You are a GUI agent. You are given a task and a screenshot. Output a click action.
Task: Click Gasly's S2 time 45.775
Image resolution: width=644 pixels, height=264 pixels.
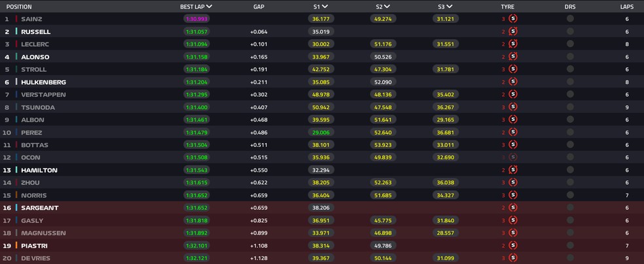pos(384,220)
